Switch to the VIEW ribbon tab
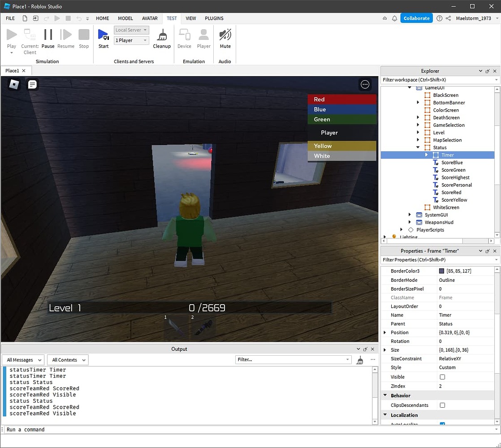This screenshot has height=448, width=501. coord(190,18)
